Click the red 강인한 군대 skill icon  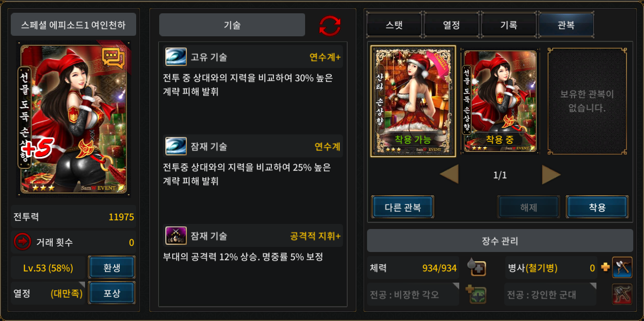622,294
